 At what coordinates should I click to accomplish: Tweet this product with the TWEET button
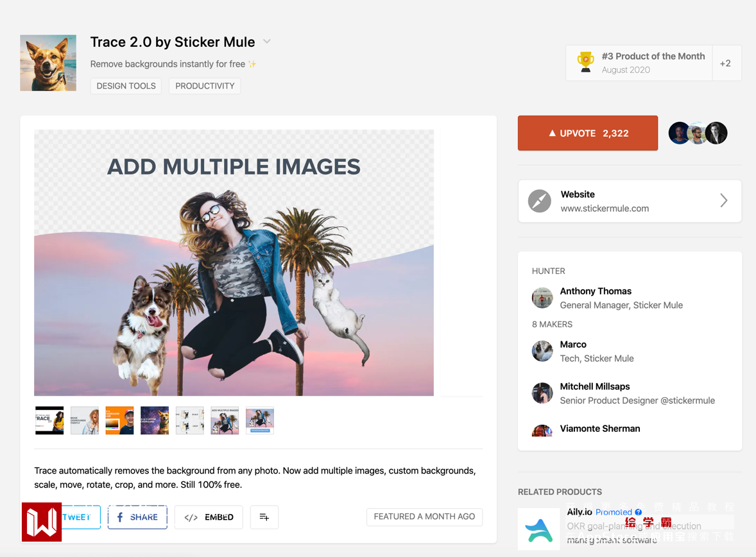(x=76, y=517)
